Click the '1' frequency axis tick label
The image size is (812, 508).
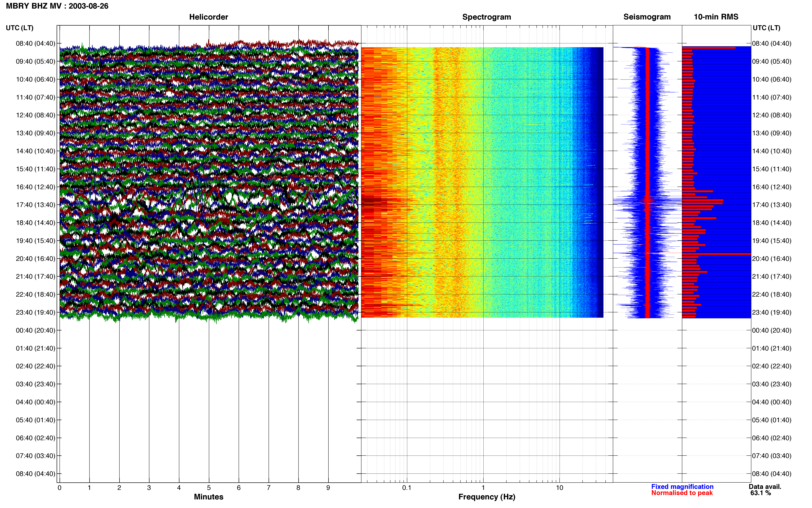coord(483,488)
